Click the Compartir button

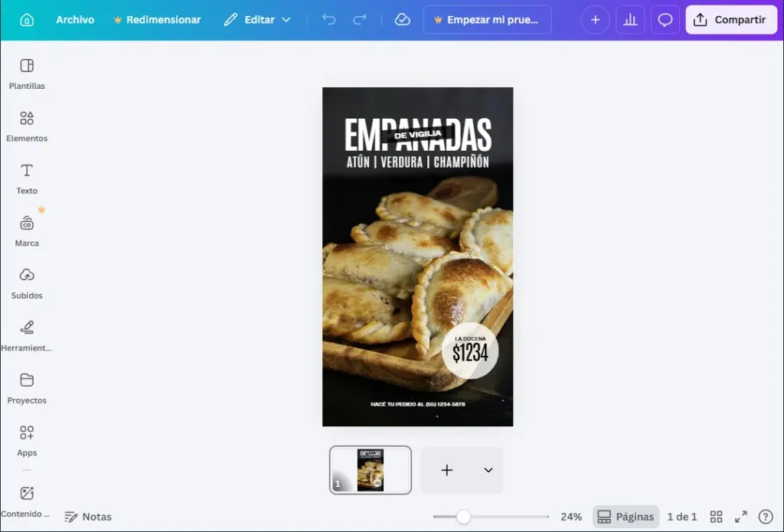tap(730, 20)
